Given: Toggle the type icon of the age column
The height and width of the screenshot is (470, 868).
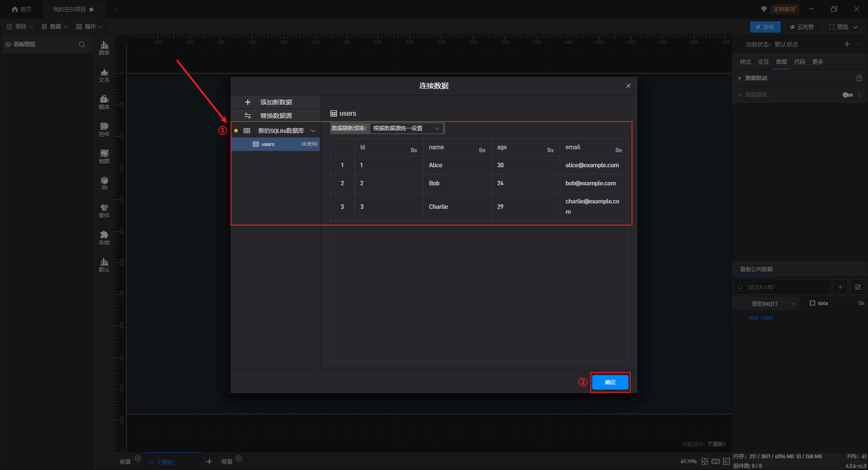Looking at the screenshot, I should 550,150.
